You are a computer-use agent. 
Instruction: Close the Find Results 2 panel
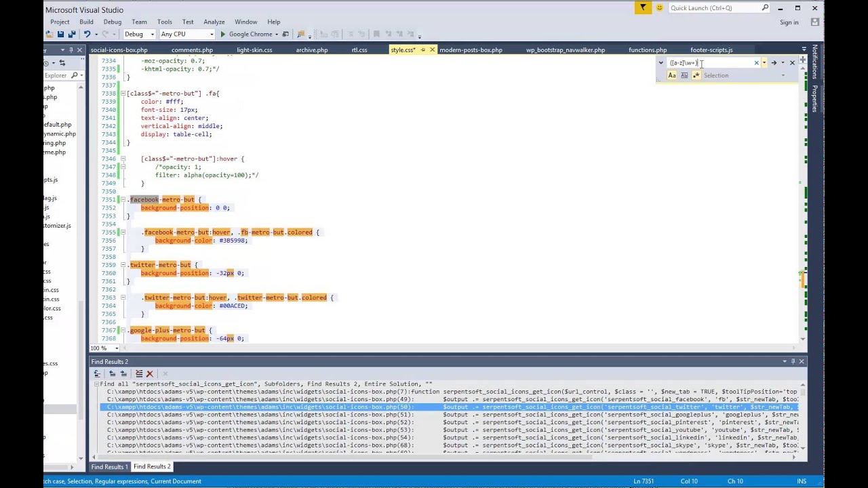point(802,361)
